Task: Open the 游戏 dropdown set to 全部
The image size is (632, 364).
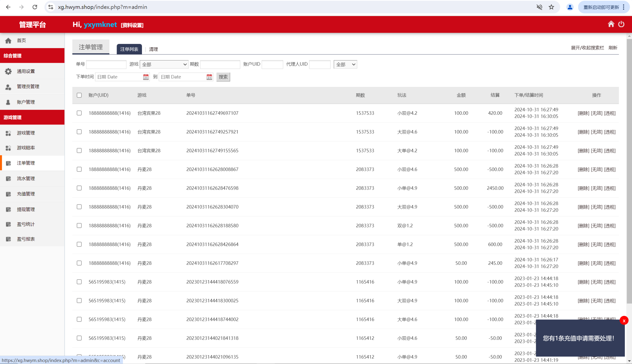Action: coord(164,64)
